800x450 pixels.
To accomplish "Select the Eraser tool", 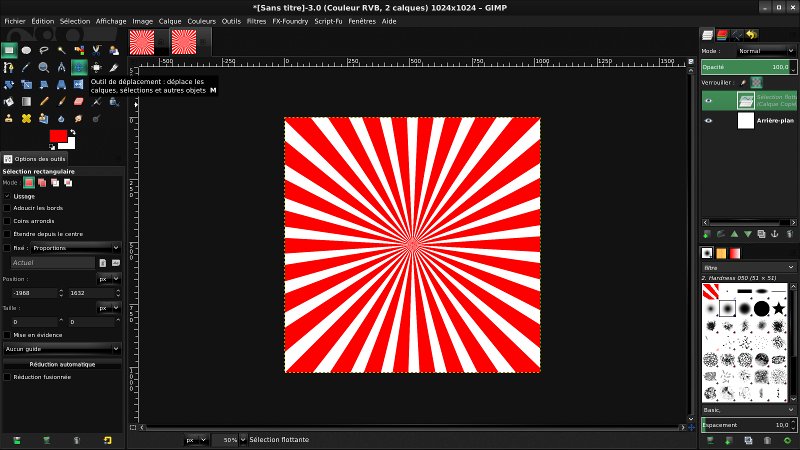I will pos(79,102).
